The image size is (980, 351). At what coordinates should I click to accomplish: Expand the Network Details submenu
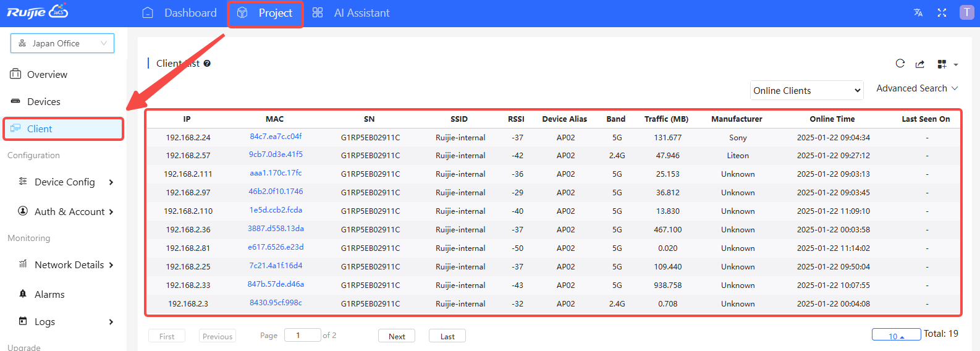tap(69, 265)
